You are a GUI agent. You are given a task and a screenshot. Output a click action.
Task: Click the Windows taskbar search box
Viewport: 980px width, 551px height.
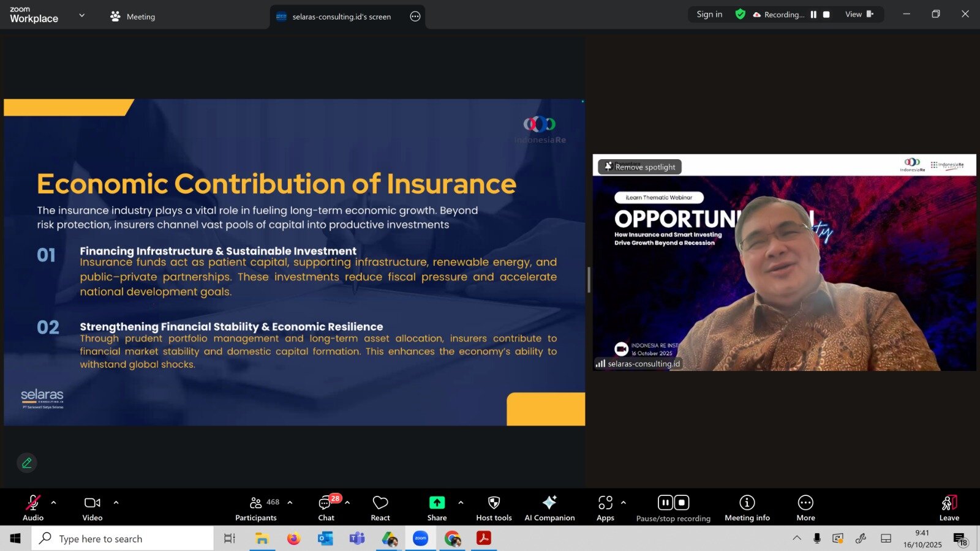pyautogui.click(x=123, y=539)
